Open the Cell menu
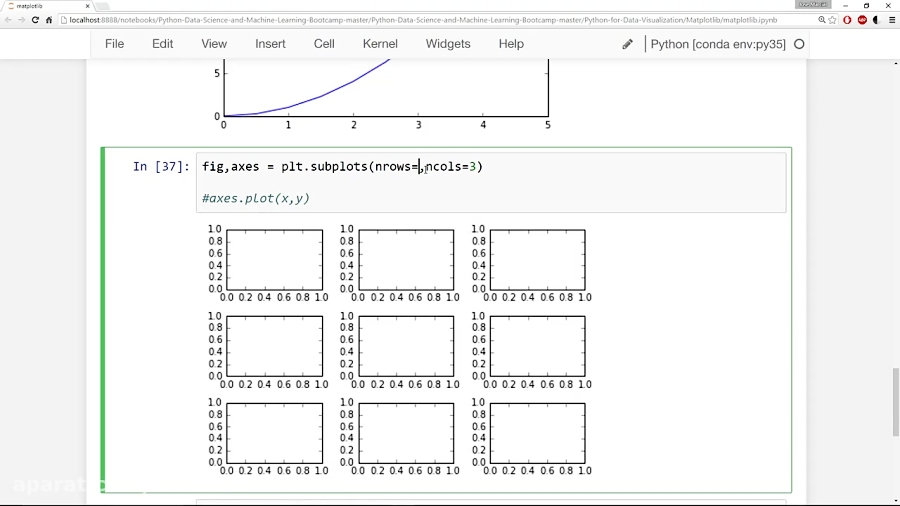 click(324, 44)
